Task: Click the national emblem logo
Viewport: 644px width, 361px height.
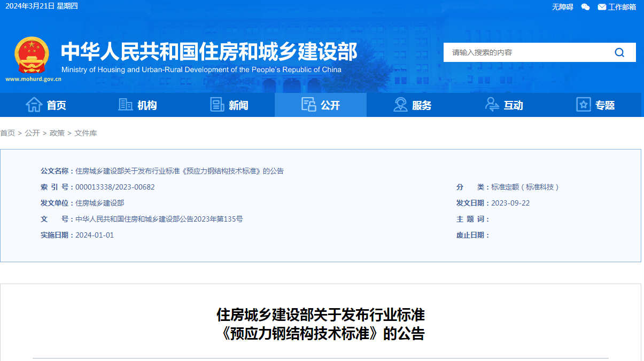Action: pyautogui.click(x=32, y=55)
